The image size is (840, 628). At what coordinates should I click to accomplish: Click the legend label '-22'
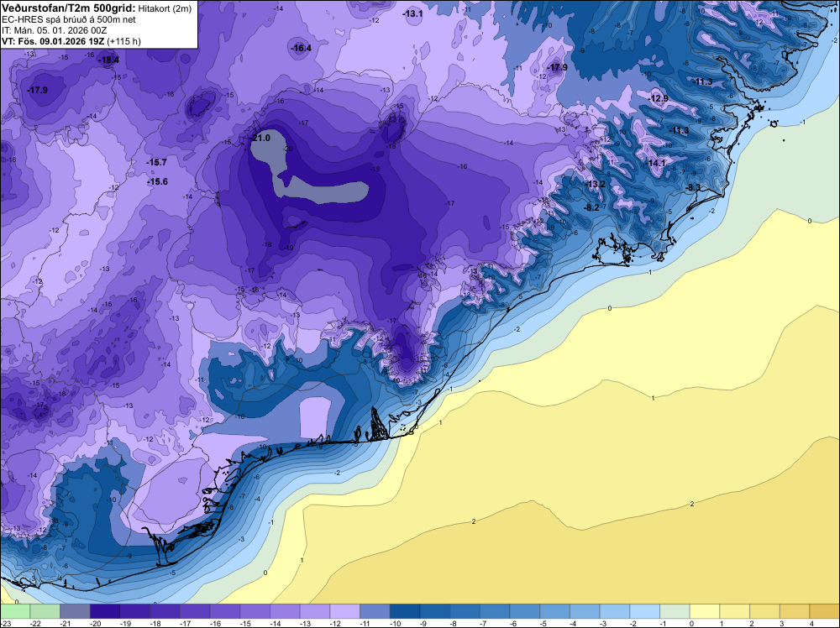point(35,623)
